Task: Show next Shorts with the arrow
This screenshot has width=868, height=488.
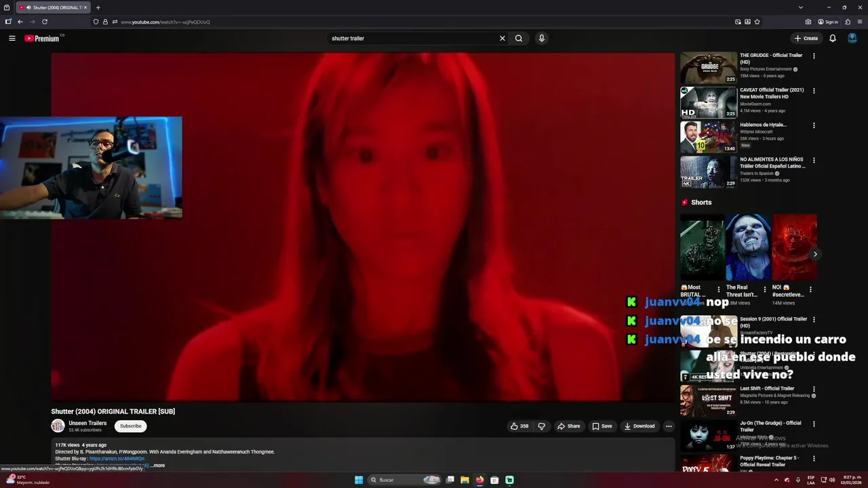Action: [815, 254]
